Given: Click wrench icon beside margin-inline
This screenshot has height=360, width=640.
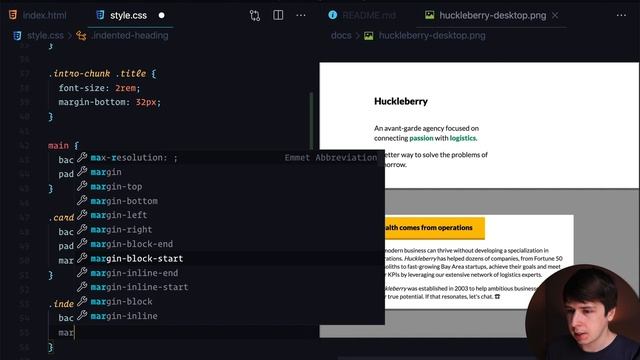Looking at the screenshot, I should pyautogui.click(x=82, y=316).
